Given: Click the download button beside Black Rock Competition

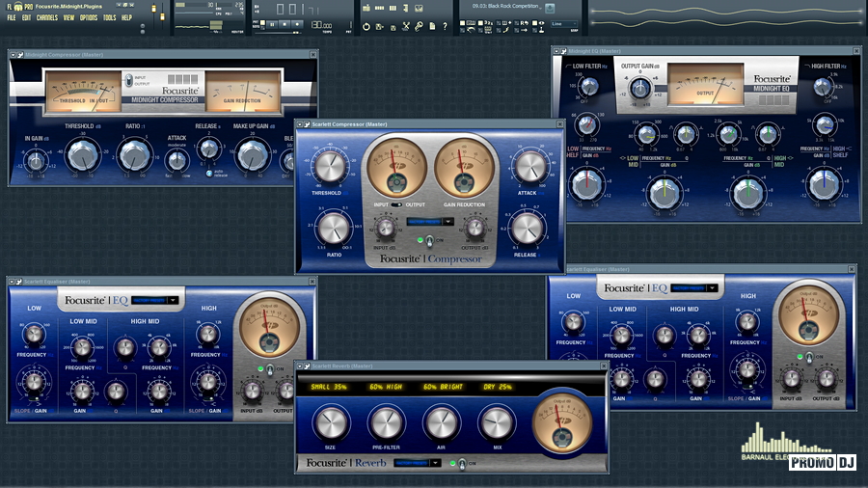Looking at the screenshot, I should coord(550,9).
